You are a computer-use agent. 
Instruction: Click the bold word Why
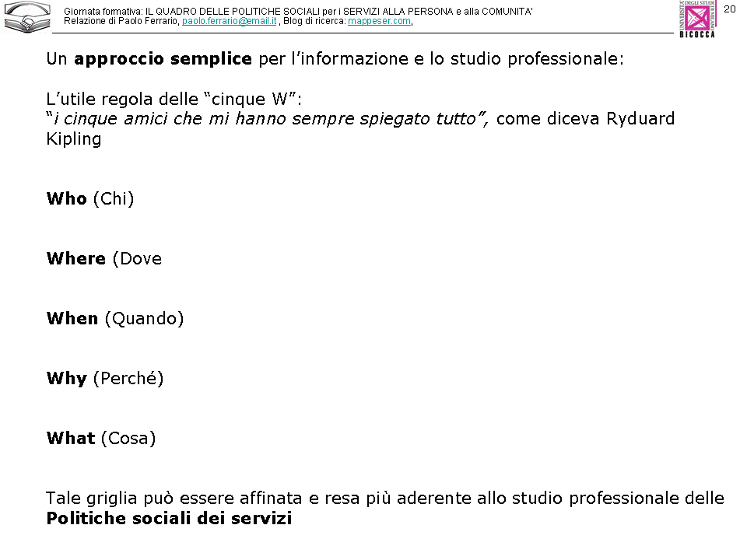[x=67, y=379]
